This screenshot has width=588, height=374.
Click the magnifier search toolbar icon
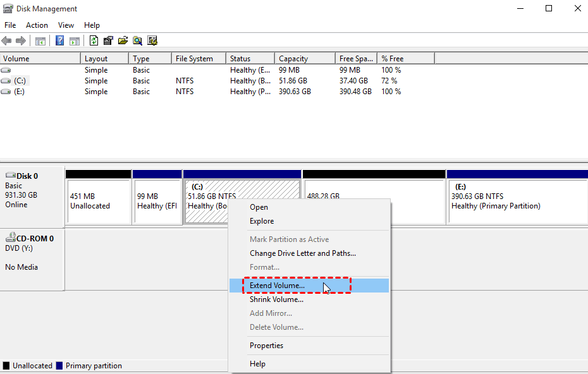[x=137, y=40]
